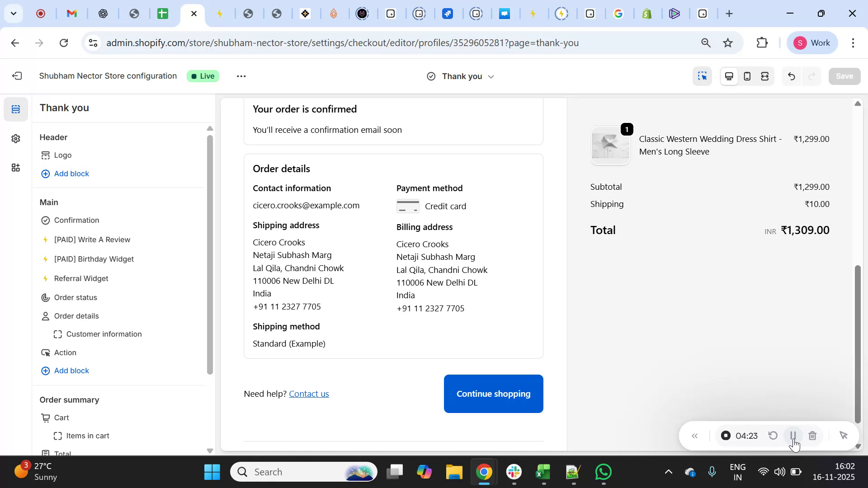868x488 pixels.
Task: Open the three-dot more options menu
Action: (x=241, y=76)
